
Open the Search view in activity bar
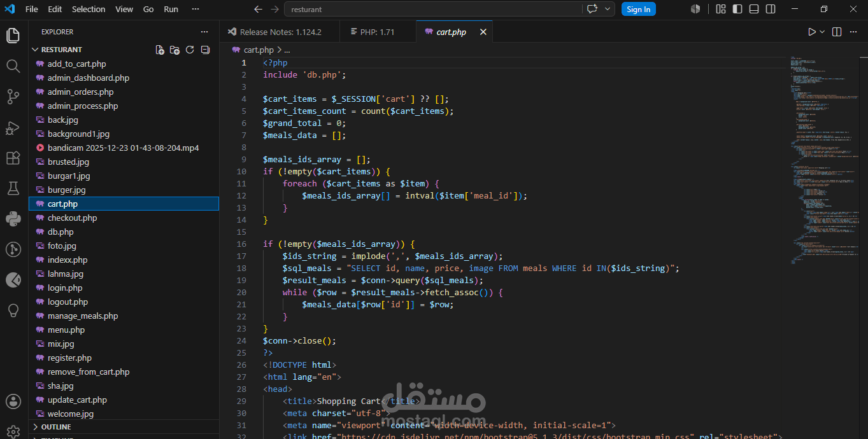13,66
